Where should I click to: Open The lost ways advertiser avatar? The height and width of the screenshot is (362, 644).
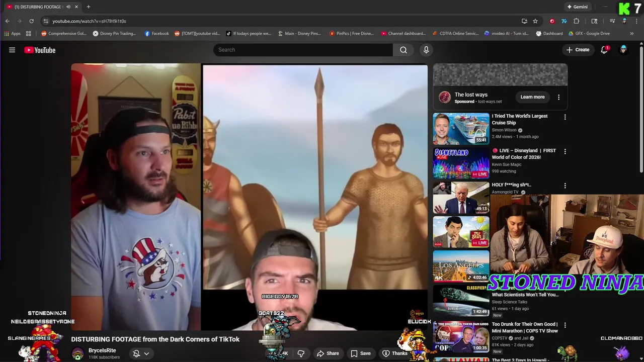point(445,97)
